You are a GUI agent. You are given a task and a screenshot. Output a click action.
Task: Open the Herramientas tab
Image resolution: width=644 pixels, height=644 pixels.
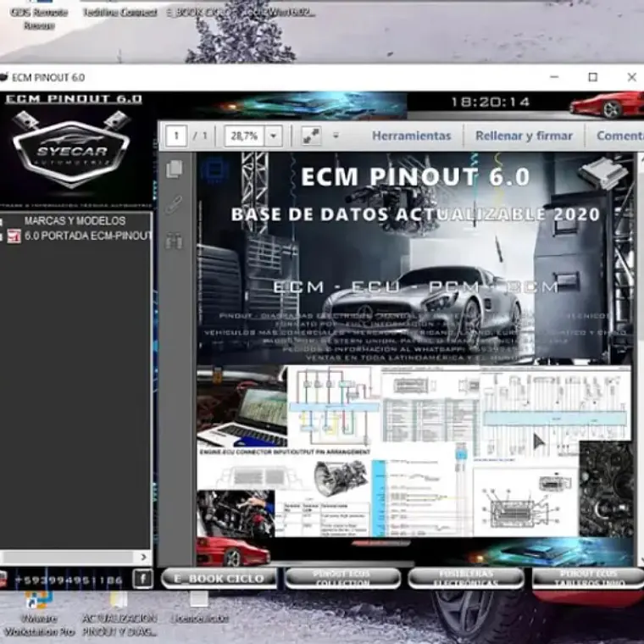click(411, 136)
